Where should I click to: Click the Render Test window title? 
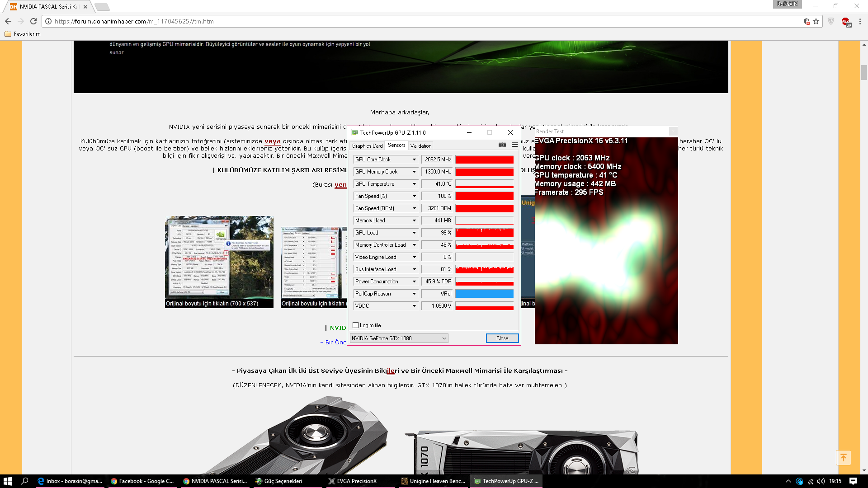point(550,131)
